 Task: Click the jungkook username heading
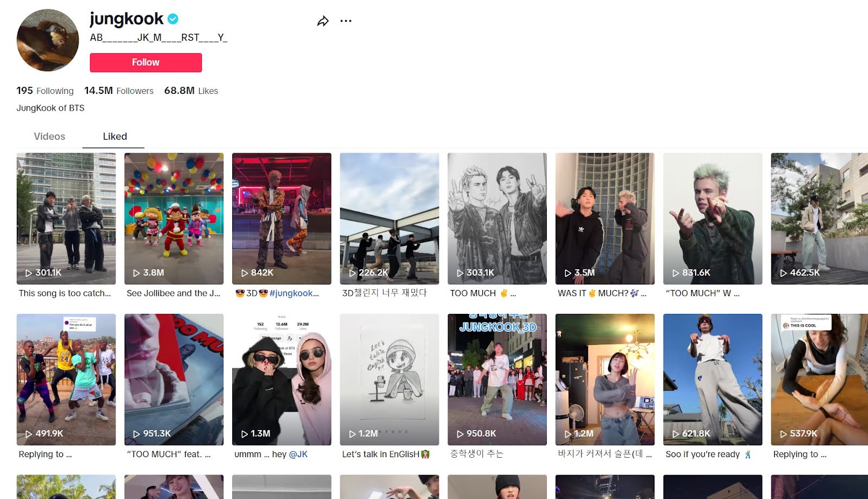tap(126, 19)
